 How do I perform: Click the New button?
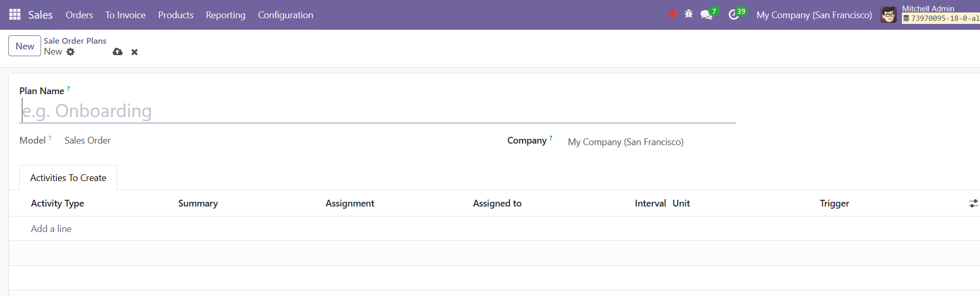tap(24, 46)
